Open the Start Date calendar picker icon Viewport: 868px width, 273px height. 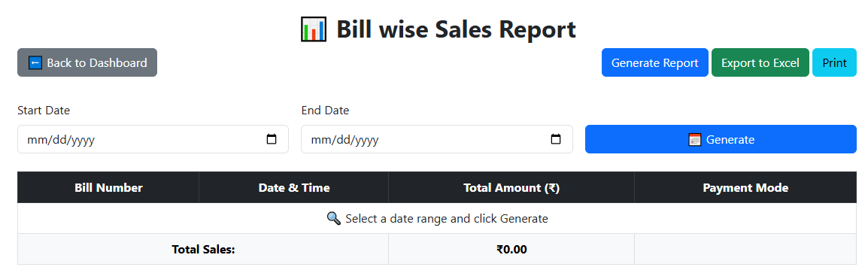pyautogui.click(x=272, y=140)
